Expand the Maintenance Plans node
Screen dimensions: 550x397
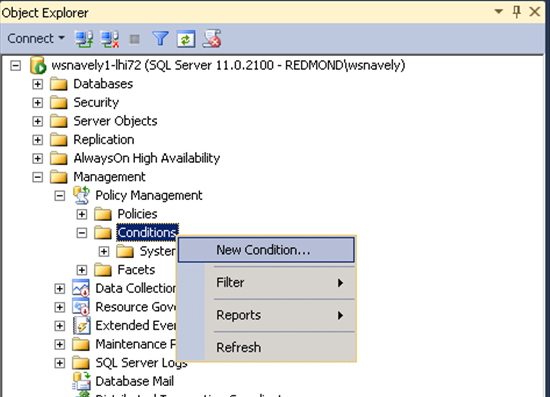click(60, 344)
